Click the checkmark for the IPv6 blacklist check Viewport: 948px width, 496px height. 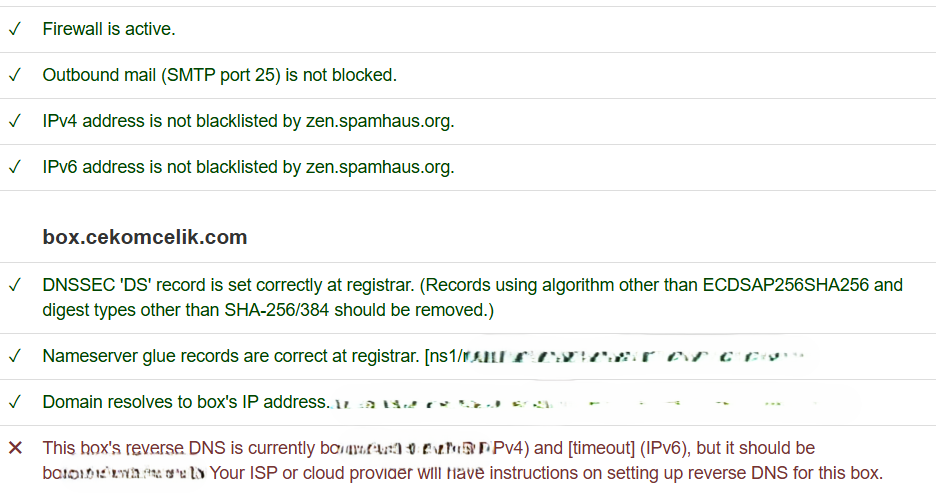[14, 167]
